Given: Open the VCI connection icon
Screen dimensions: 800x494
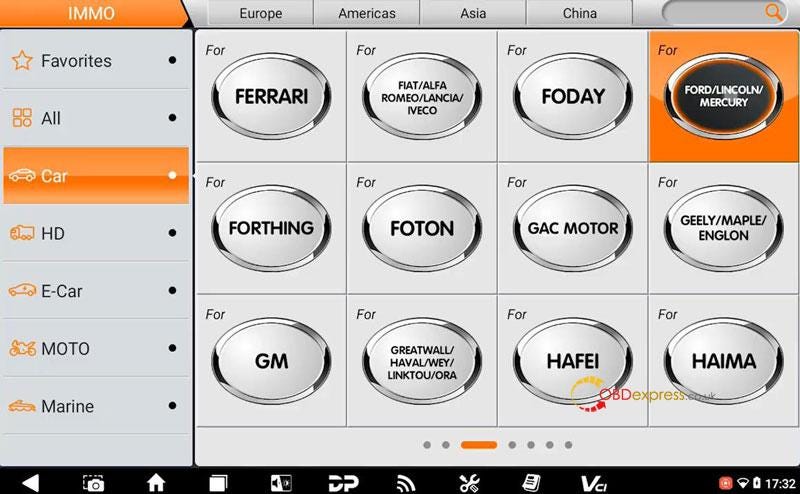Looking at the screenshot, I should pos(594,483).
